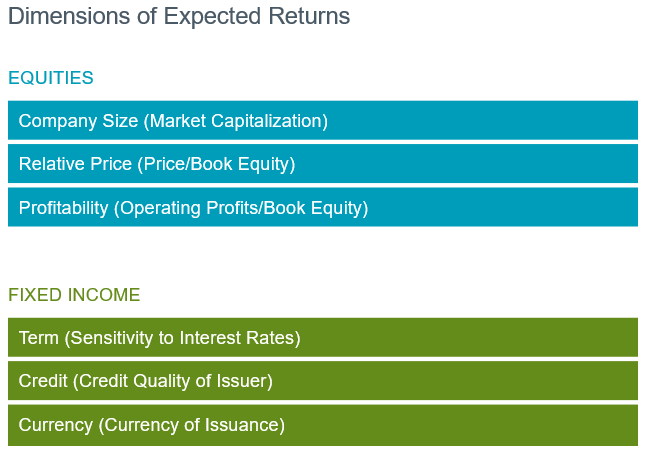Click the 'Credit' label at bar start
Image resolution: width=653 pixels, height=465 pixels.
(43, 381)
